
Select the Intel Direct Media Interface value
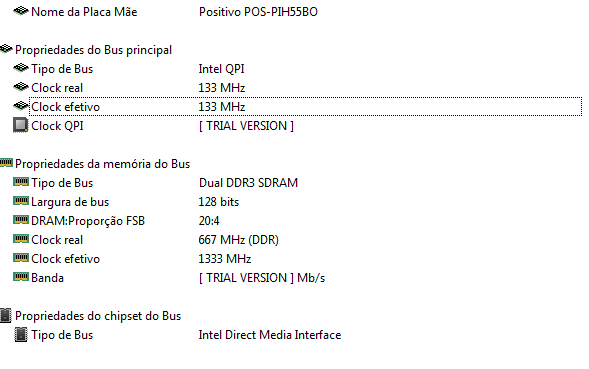coord(270,334)
